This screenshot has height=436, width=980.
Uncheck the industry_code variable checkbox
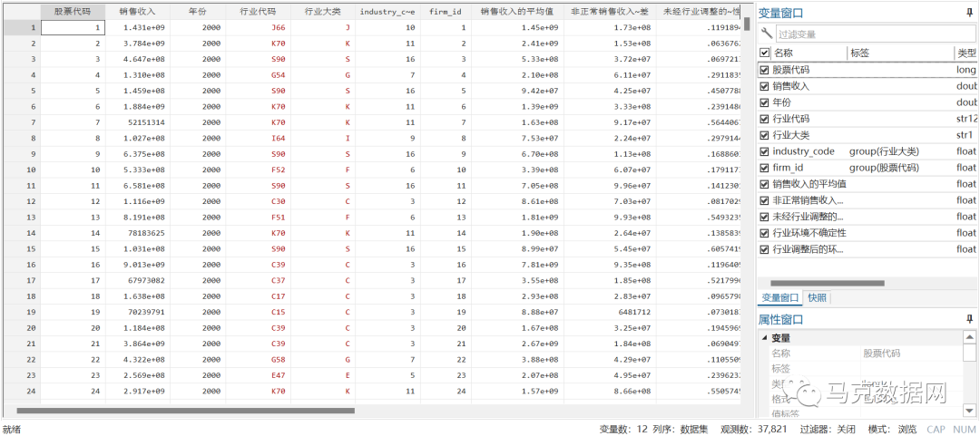(764, 151)
